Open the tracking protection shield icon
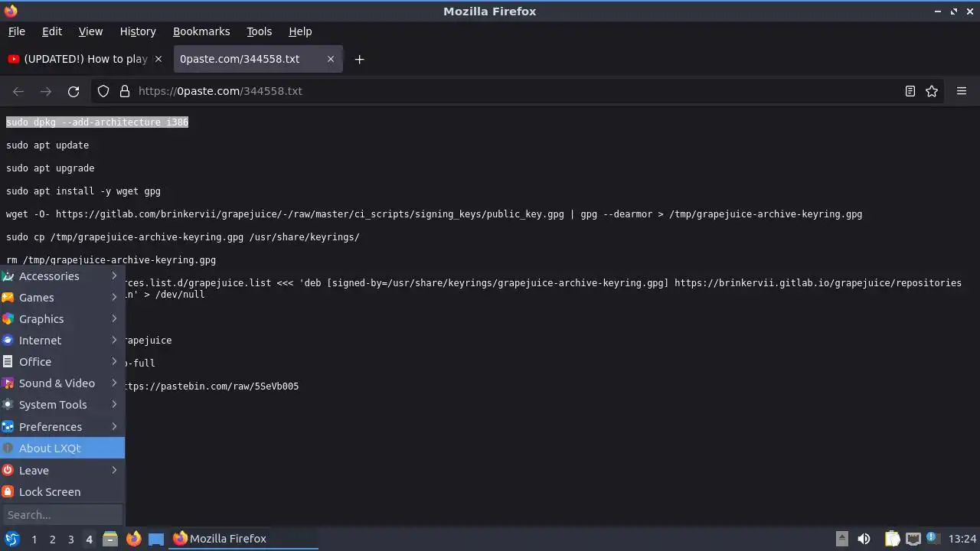Image resolution: width=980 pixels, height=551 pixels. pyautogui.click(x=103, y=91)
